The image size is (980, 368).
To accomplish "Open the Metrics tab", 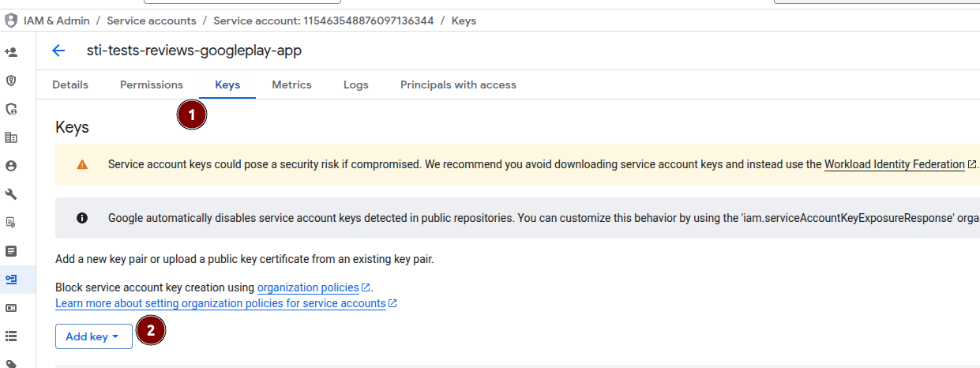I will click(291, 84).
